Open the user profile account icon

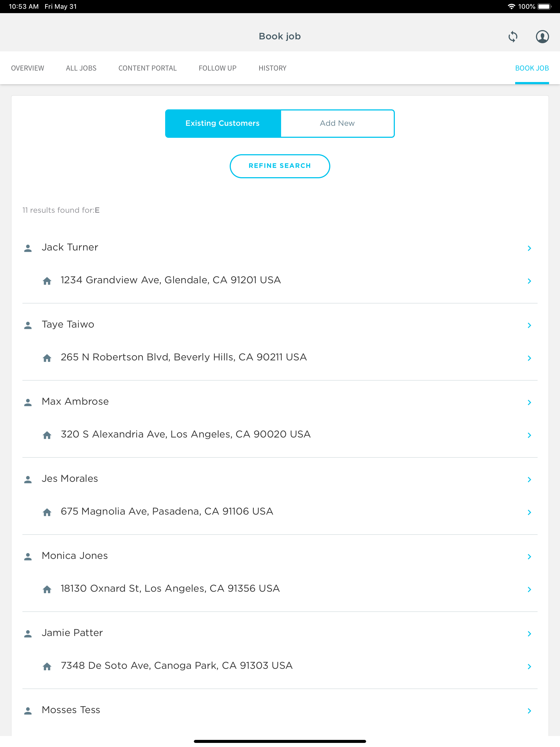pyautogui.click(x=542, y=37)
